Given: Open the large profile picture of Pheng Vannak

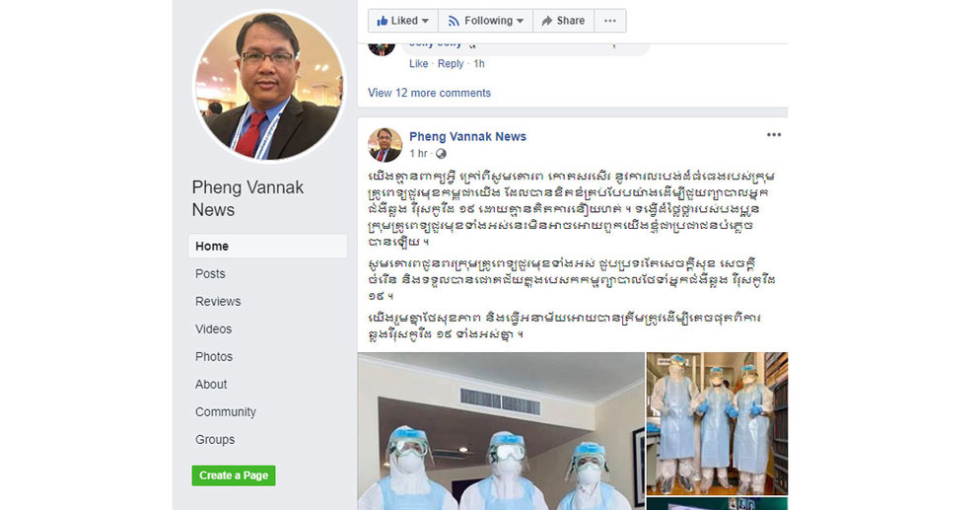Looking at the screenshot, I should 269,86.
